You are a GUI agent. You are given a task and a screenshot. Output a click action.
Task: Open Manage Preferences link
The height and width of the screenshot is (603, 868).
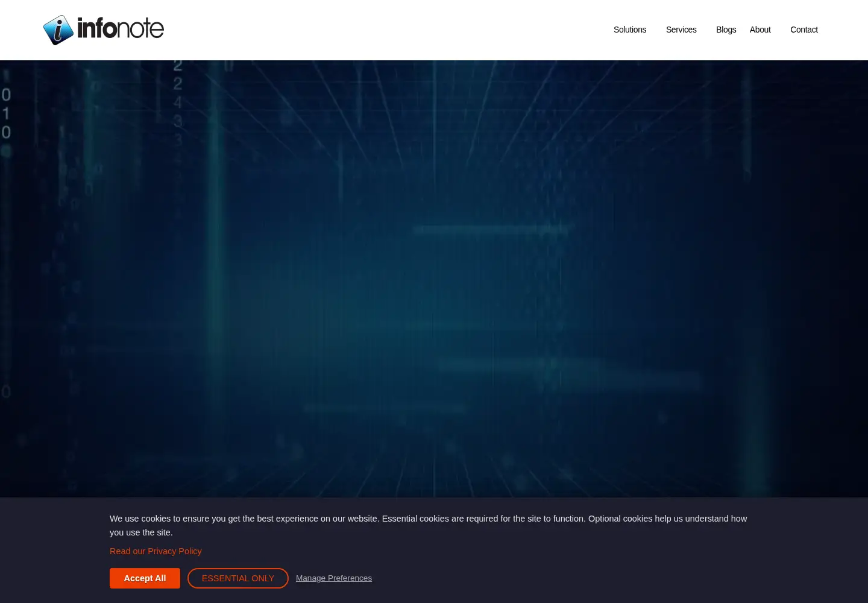(x=334, y=578)
